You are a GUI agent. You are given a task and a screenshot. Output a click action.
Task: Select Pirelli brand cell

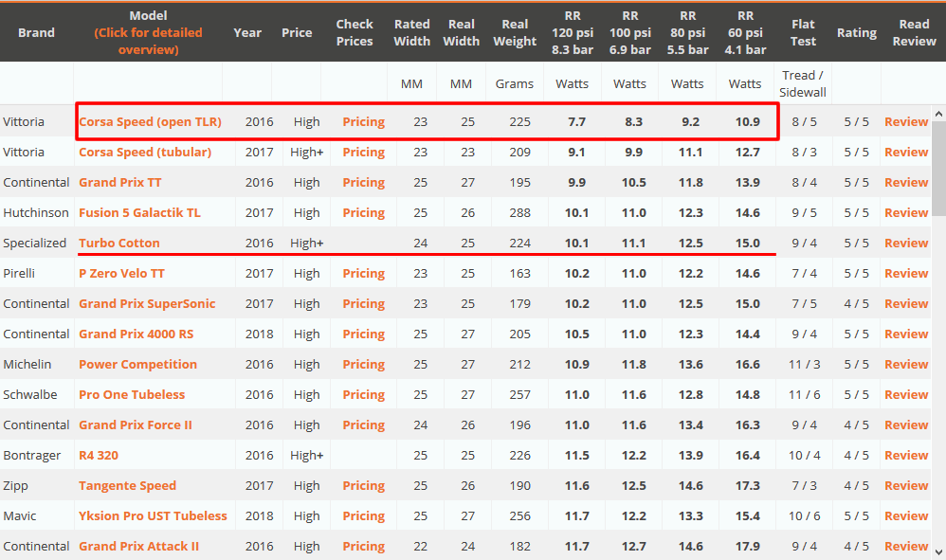tap(19, 273)
